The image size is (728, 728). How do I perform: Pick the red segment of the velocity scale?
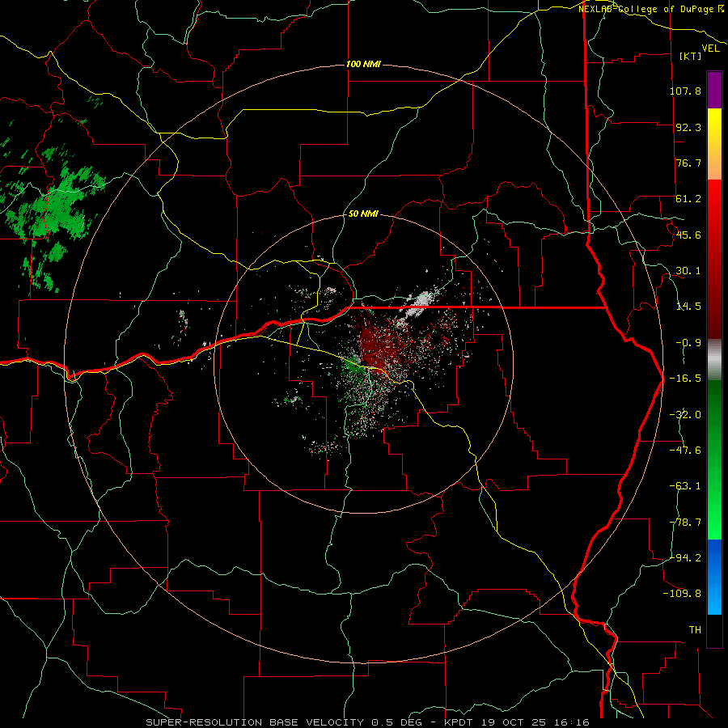(714, 259)
